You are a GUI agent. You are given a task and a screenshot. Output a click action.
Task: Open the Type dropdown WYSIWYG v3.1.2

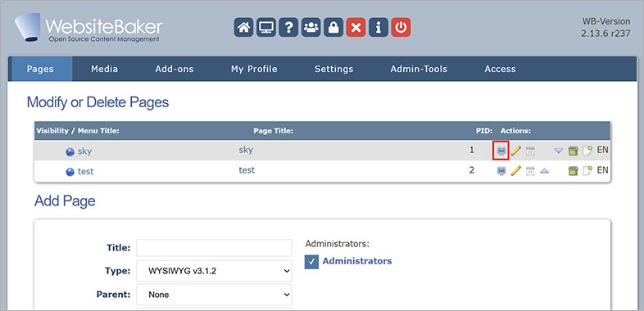(x=214, y=271)
